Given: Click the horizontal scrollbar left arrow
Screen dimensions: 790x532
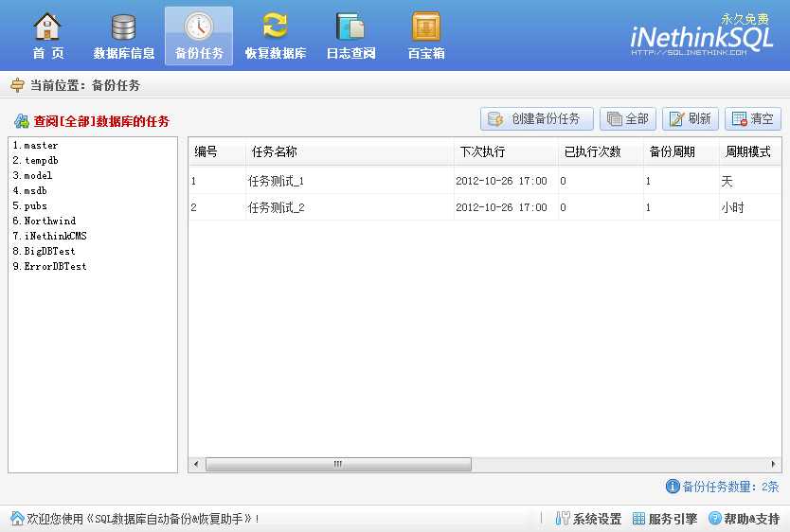Looking at the screenshot, I should [196, 464].
